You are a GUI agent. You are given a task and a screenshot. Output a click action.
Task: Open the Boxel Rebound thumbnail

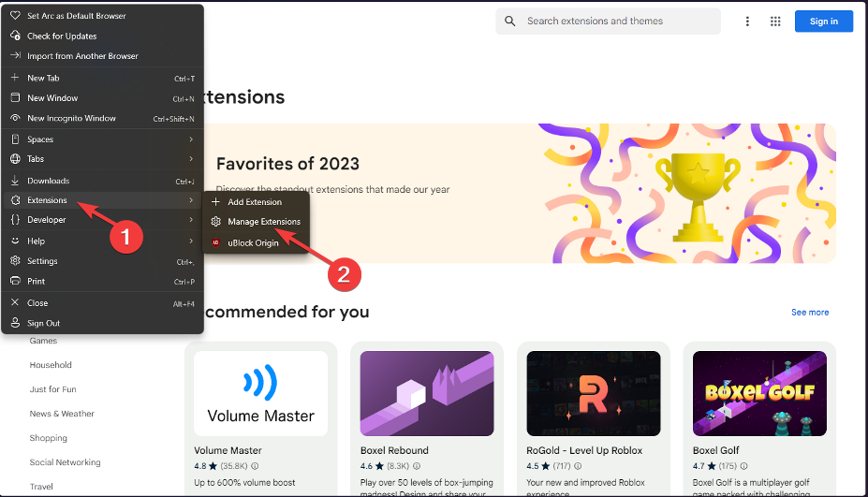click(x=427, y=393)
